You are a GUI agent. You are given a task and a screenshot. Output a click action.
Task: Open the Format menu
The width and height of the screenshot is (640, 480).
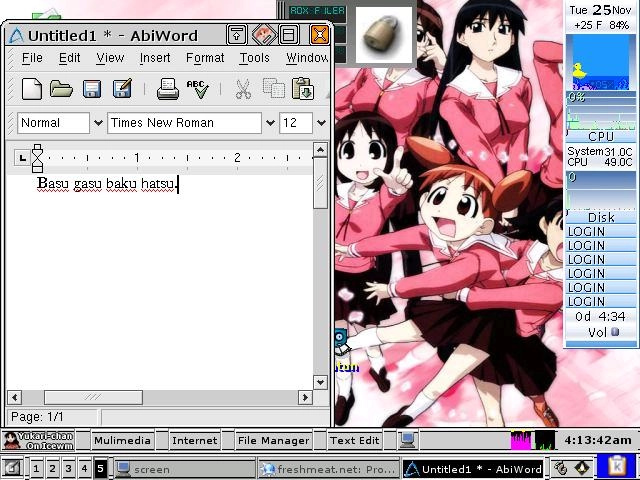[x=205, y=58]
